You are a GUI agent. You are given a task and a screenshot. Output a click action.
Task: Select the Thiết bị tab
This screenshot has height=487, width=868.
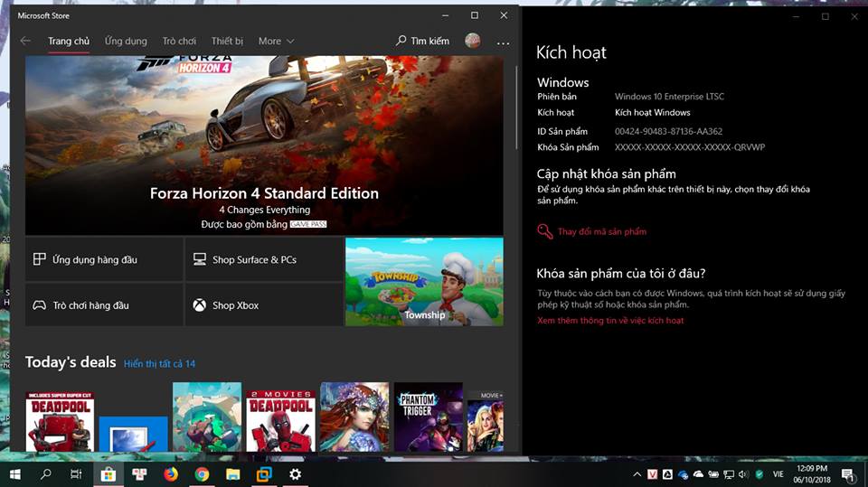click(227, 41)
